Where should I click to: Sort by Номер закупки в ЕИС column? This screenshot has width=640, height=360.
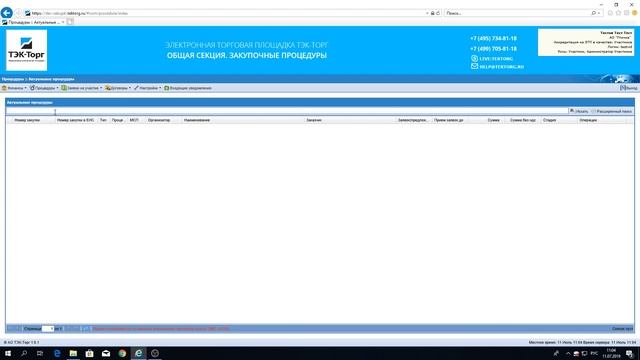click(x=76, y=120)
